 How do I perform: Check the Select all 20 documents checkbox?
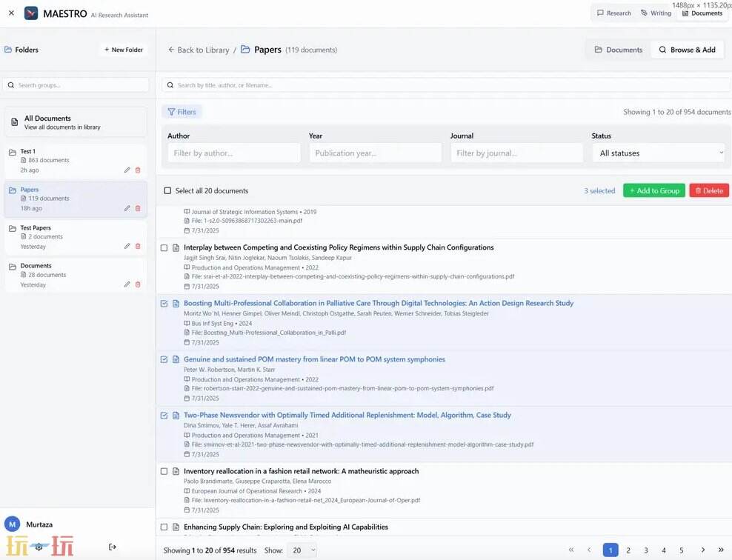pos(167,191)
